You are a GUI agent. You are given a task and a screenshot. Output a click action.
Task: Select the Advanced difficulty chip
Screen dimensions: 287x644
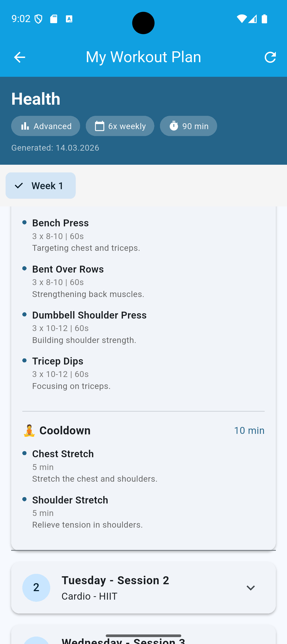point(45,126)
